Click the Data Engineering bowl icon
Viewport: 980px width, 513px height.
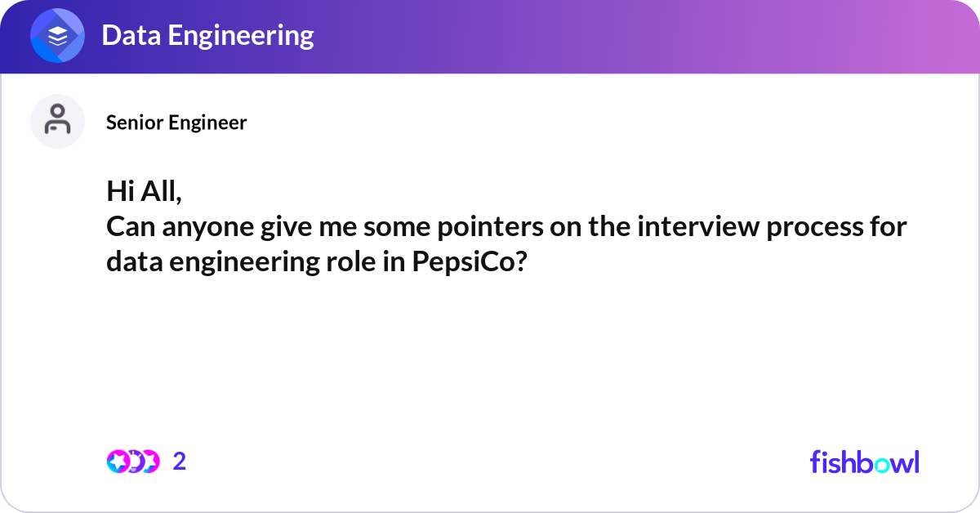[58, 37]
